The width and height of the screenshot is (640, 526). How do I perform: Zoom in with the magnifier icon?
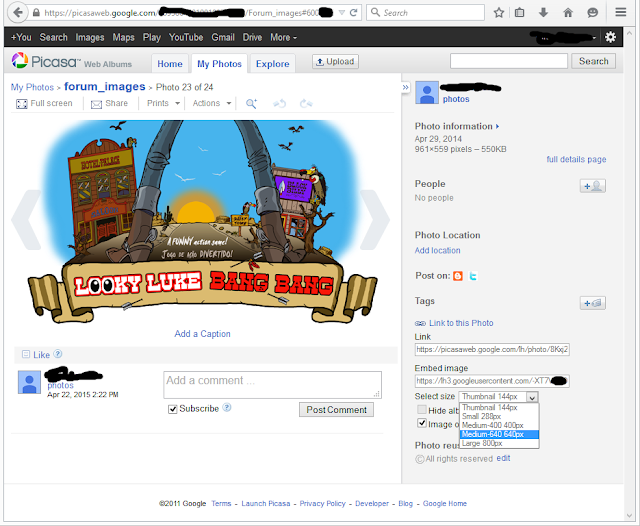point(251,104)
